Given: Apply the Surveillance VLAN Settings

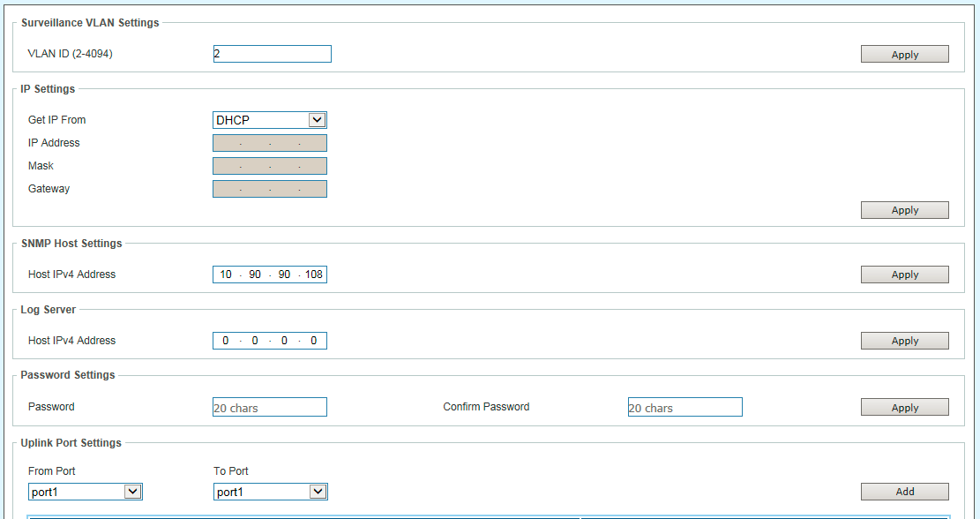Looking at the screenshot, I should pyautogui.click(x=904, y=55).
